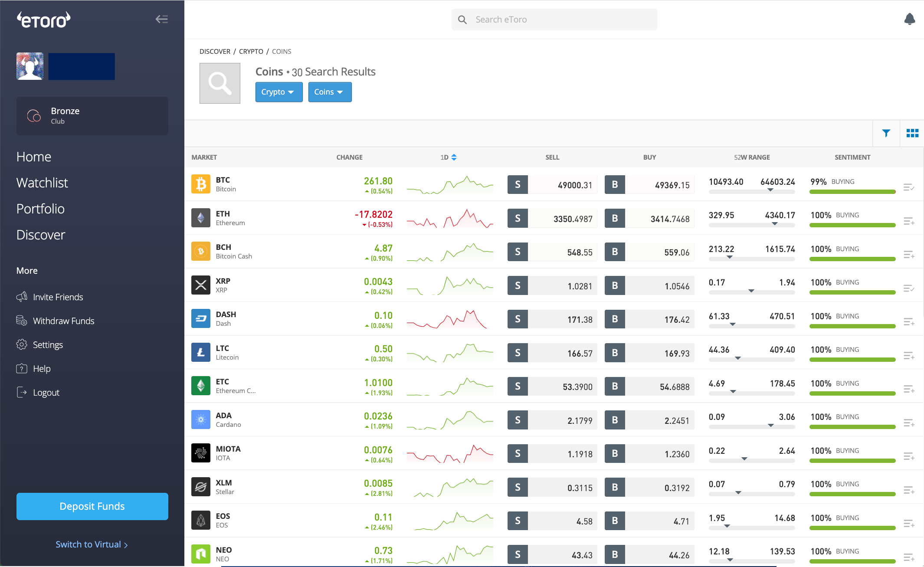Click the DASH coin icon

click(201, 319)
